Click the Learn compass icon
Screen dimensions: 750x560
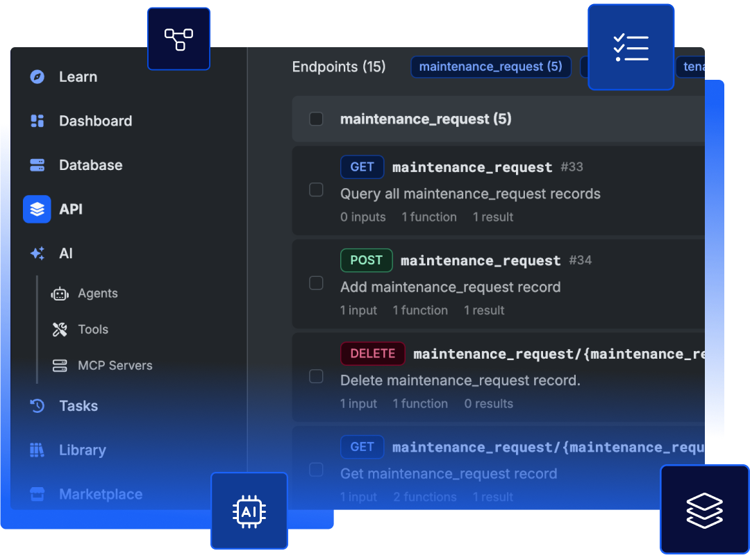click(37, 76)
